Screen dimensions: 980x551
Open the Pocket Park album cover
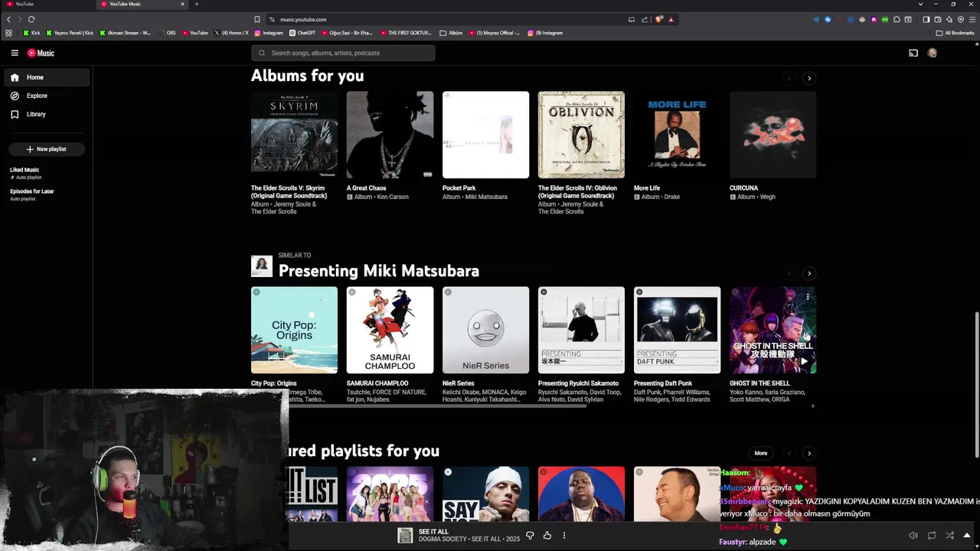coord(485,135)
